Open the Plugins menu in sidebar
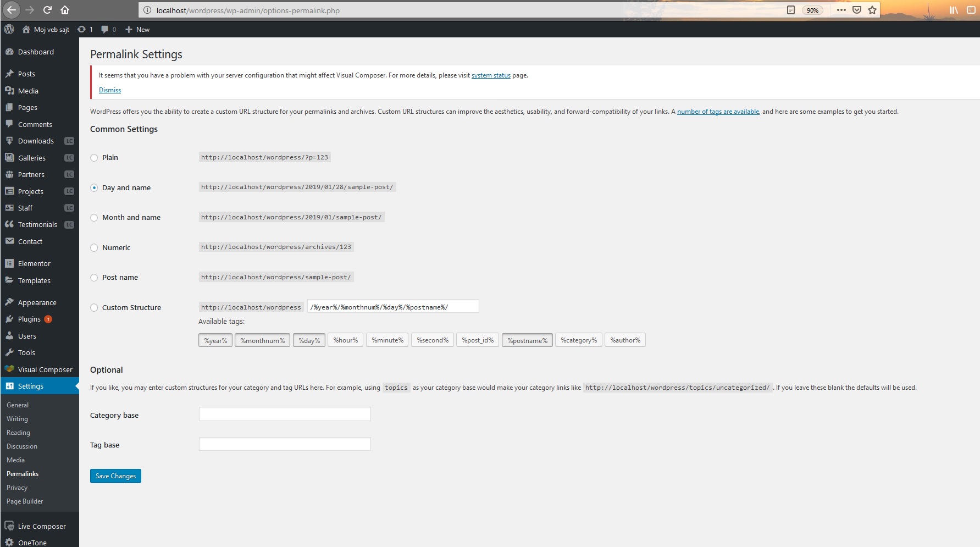The height and width of the screenshot is (547, 980). tap(29, 319)
